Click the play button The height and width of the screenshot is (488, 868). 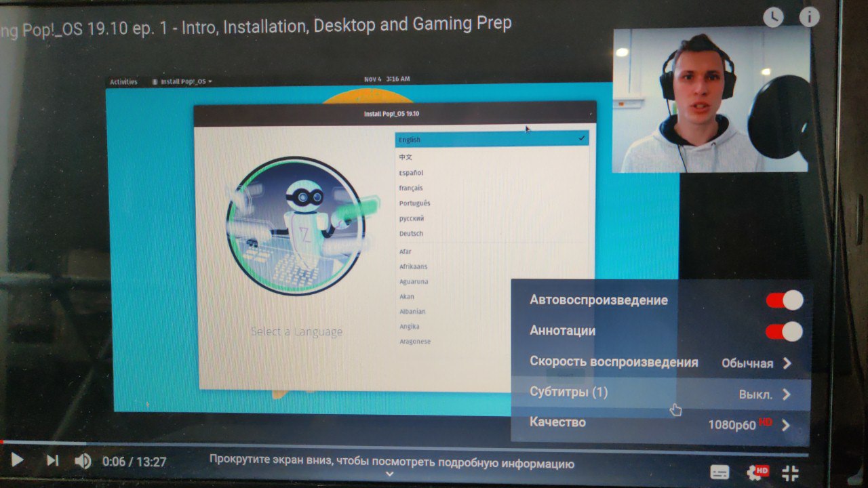(17, 460)
